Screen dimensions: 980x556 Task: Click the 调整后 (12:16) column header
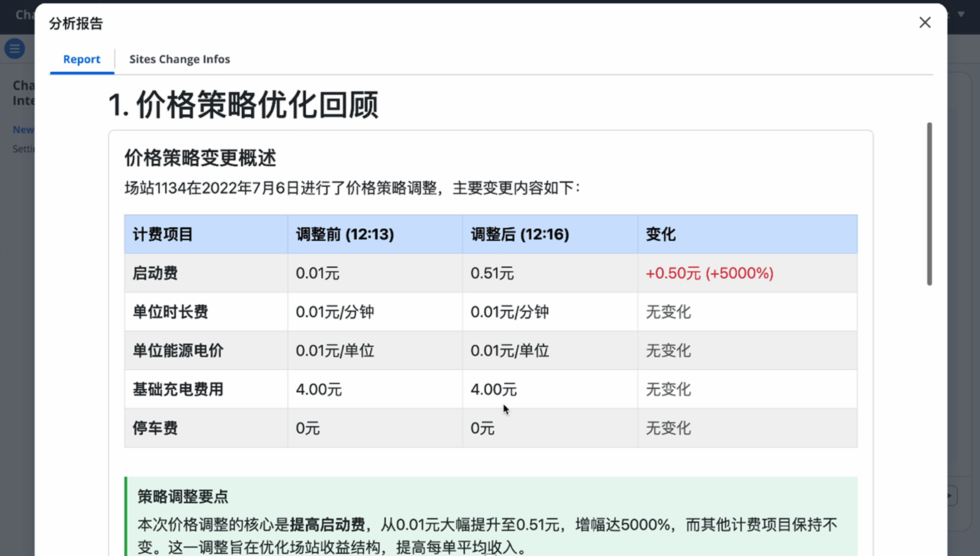[520, 235]
